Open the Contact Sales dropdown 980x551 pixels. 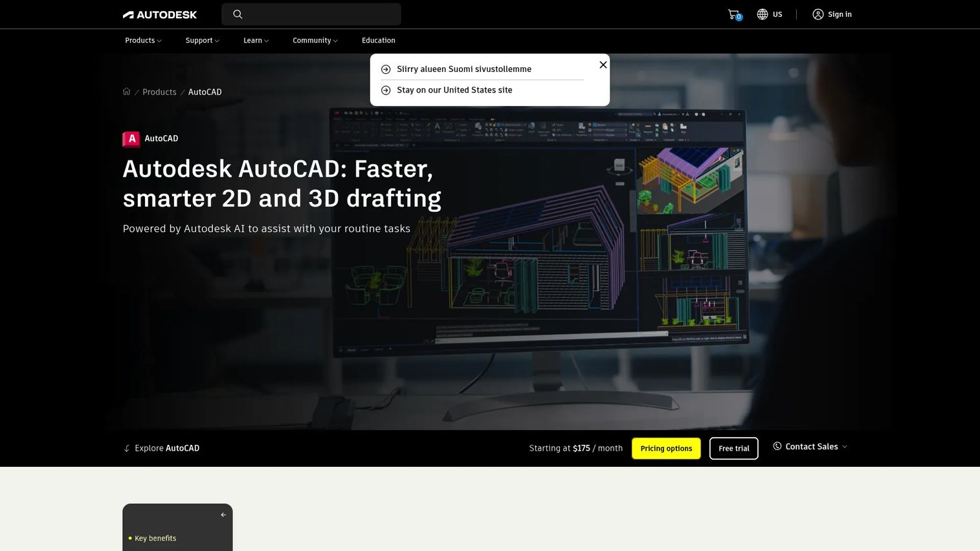click(810, 447)
